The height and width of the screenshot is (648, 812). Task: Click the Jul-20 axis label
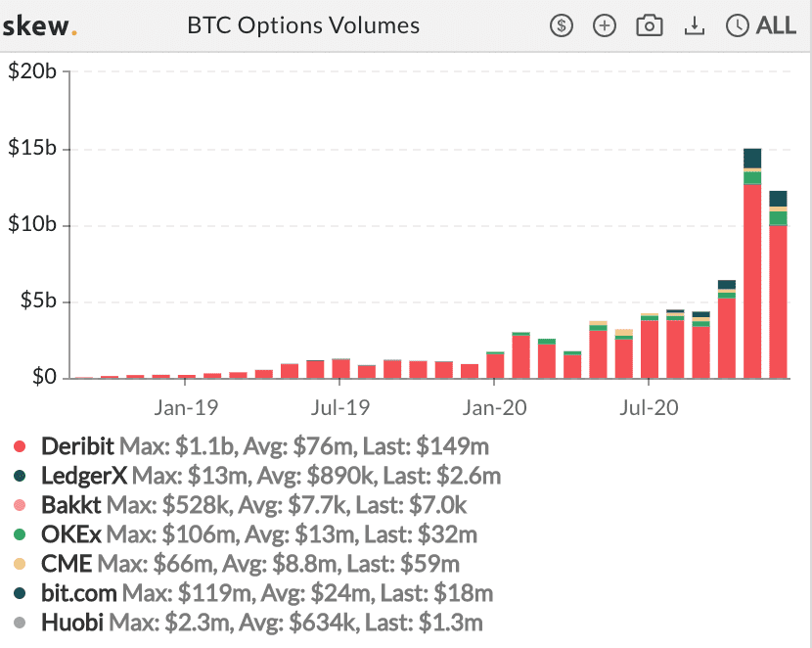(x=649, y=407)
